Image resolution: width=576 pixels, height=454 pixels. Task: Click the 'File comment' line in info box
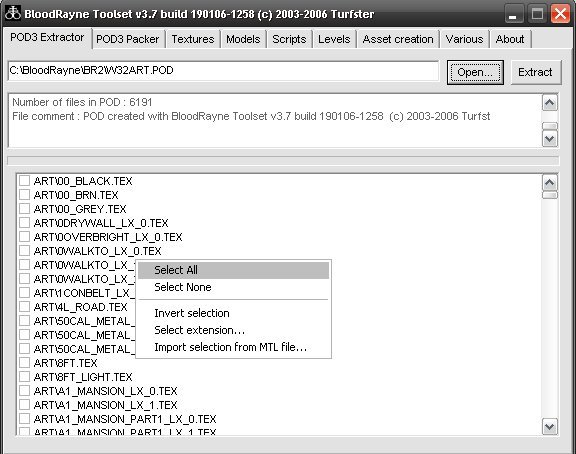point(251,116)
